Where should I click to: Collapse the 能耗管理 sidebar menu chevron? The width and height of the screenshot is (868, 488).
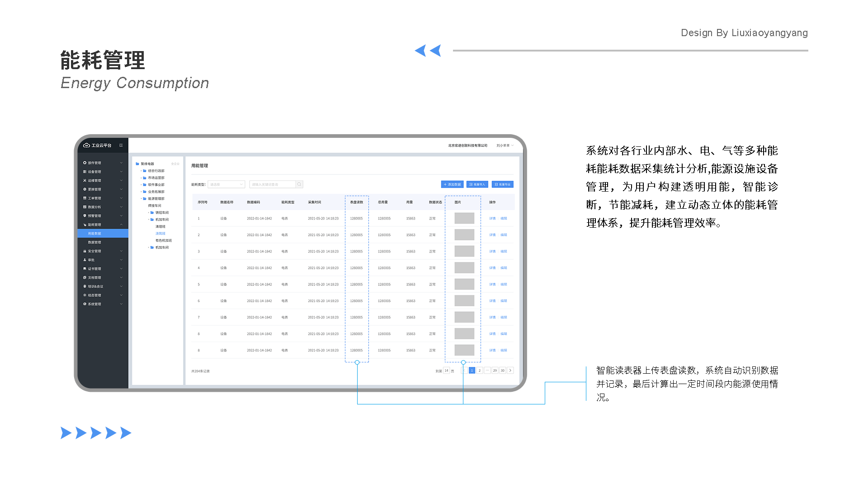(x=121, y=225)
